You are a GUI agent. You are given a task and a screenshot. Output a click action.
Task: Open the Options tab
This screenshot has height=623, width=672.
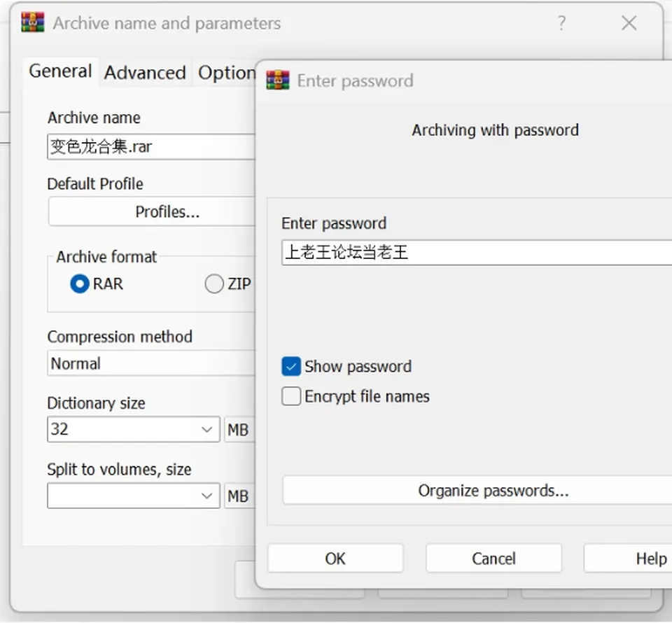(x=226, y=73)
